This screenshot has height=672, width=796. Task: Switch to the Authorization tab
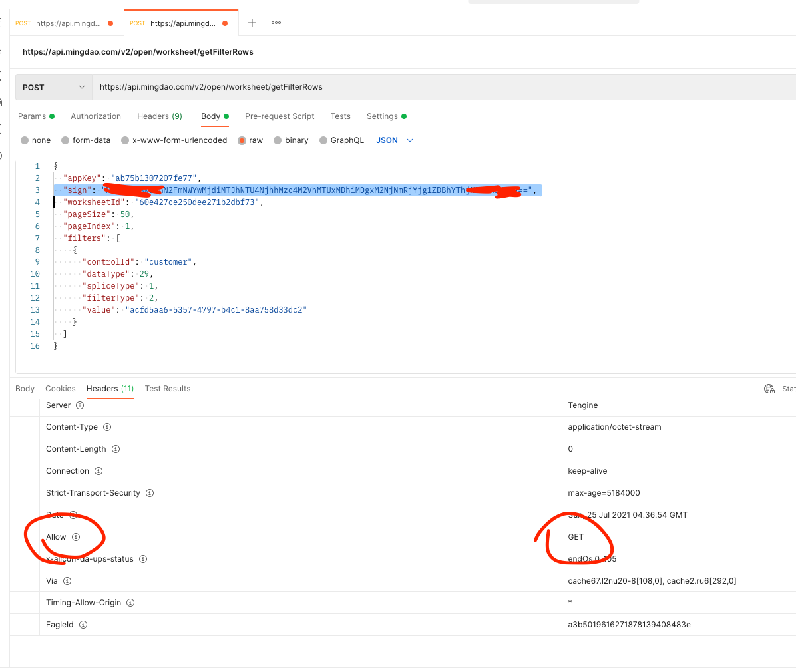click(x=95, y=116)
